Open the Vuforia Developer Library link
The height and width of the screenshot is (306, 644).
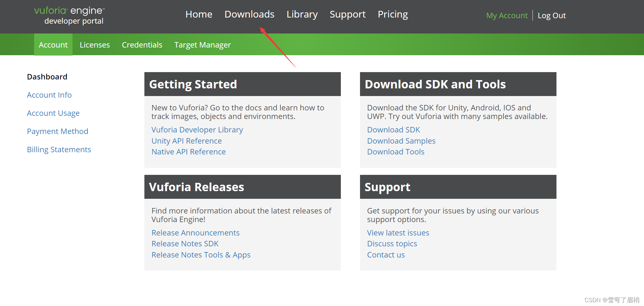click(x=197, y=130)
